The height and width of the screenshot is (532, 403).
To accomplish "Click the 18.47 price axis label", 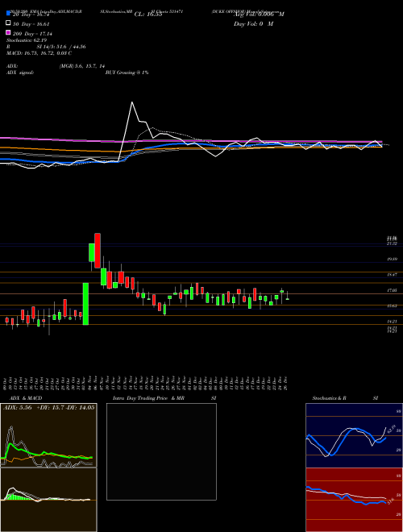I will (393, 275).
